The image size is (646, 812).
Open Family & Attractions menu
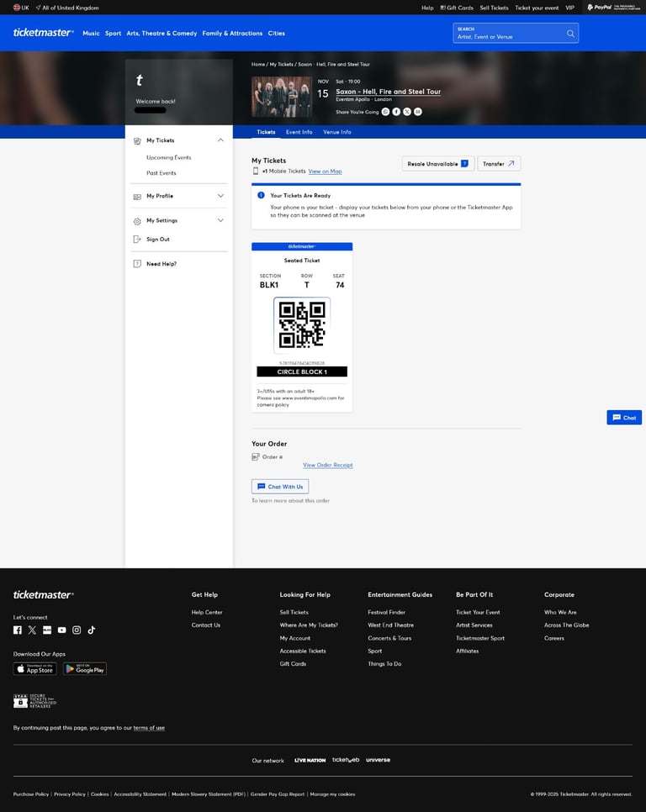(x=232, y=33)
